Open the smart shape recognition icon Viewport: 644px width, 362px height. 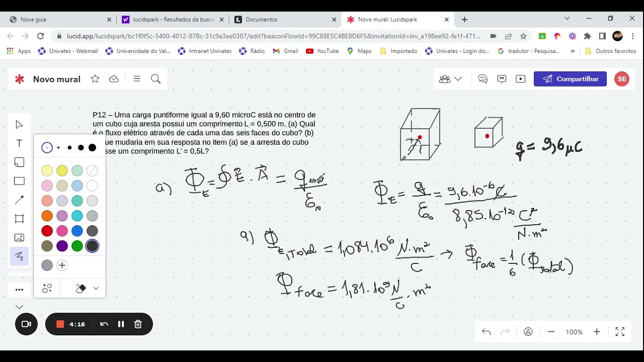[x=47, y=289]
